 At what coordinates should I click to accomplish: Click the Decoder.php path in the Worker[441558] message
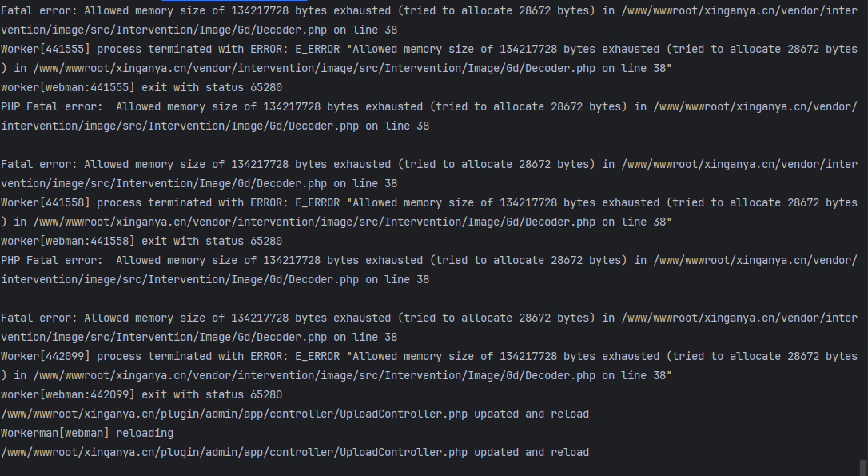(314, 222)
